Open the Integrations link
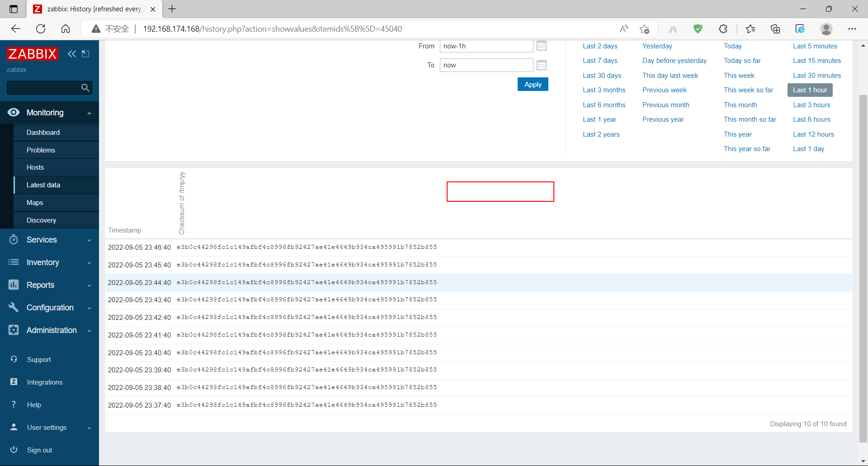 click(x=45, y=382)
